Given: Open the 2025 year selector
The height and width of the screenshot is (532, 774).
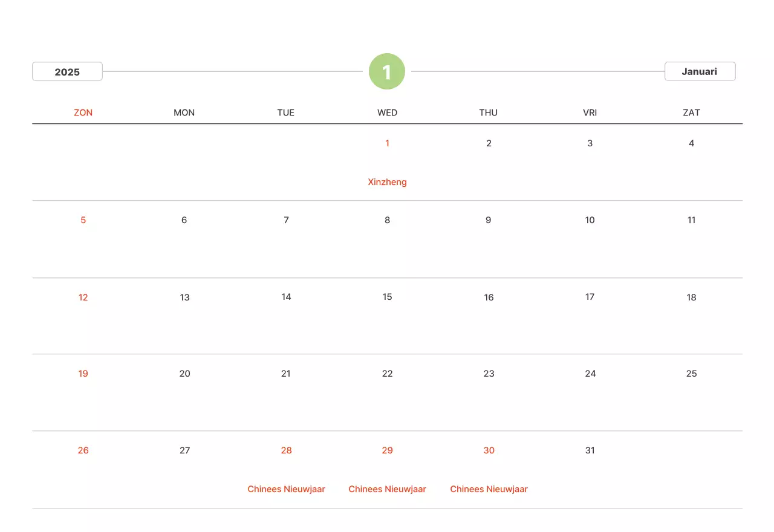Looking at the screenshot, I should (67, 71).
